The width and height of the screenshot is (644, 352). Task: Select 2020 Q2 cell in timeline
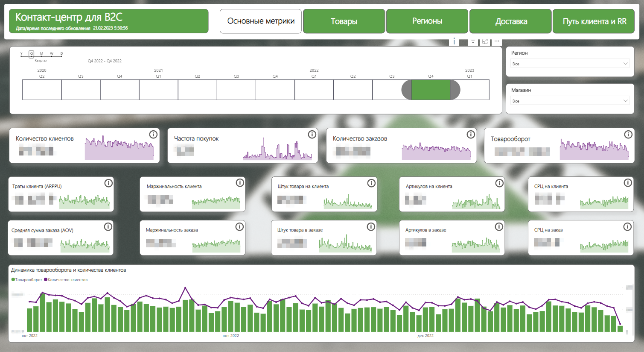42,90
